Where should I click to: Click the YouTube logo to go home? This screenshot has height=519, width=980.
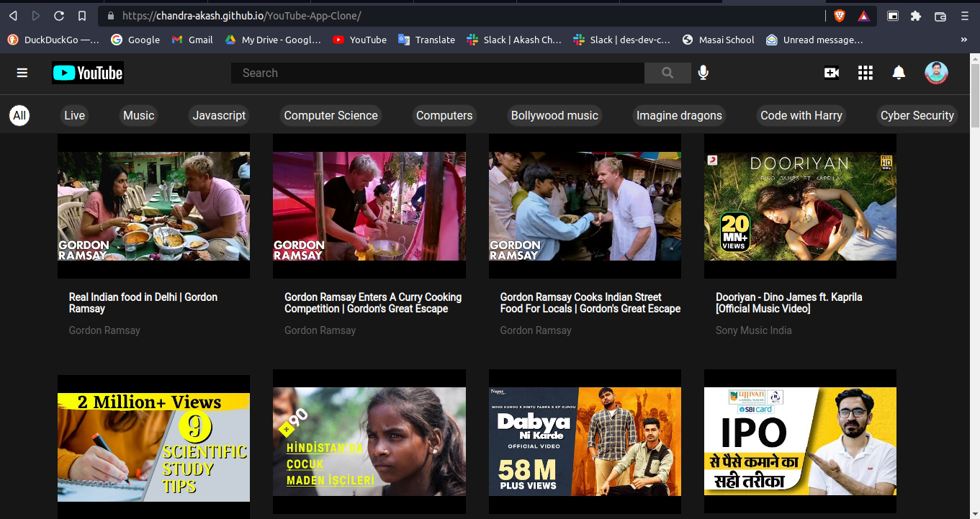(x=87, y=73)
